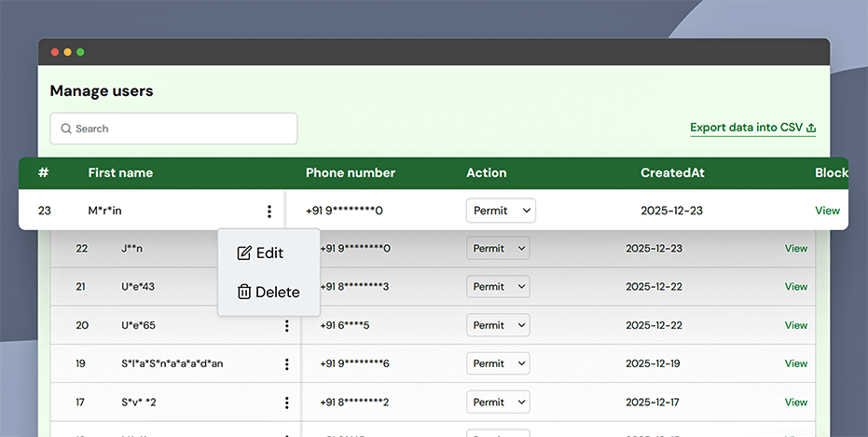This screenshot has height=437, width=868.
Task: Click the Manage users heading
Action: point(102,90)
